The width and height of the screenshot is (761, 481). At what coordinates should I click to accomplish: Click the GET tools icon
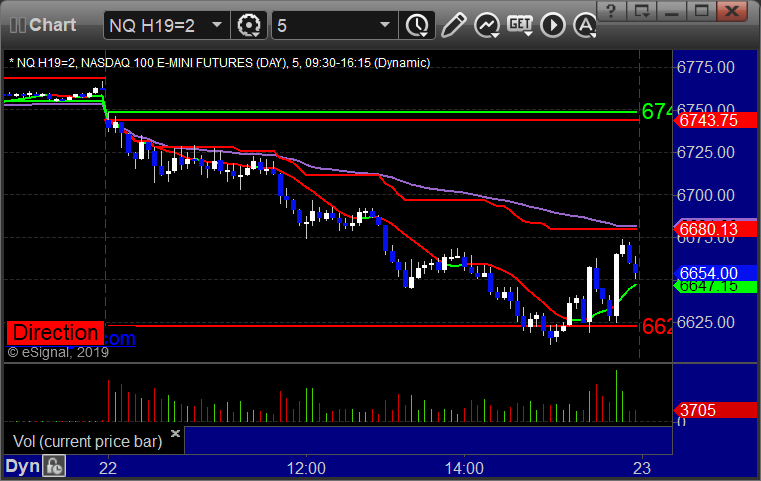click(x=520, y=25)
